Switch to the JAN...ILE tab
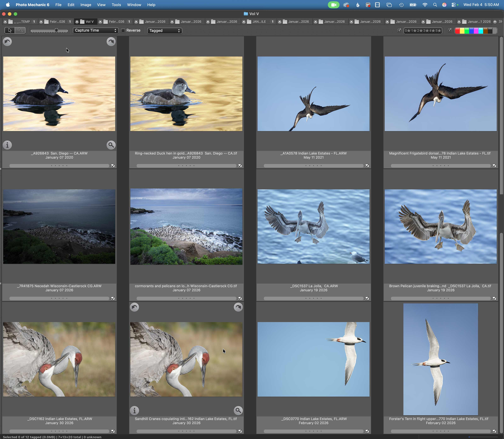Screen dimensions: 504x439 [x=259, y=22]
